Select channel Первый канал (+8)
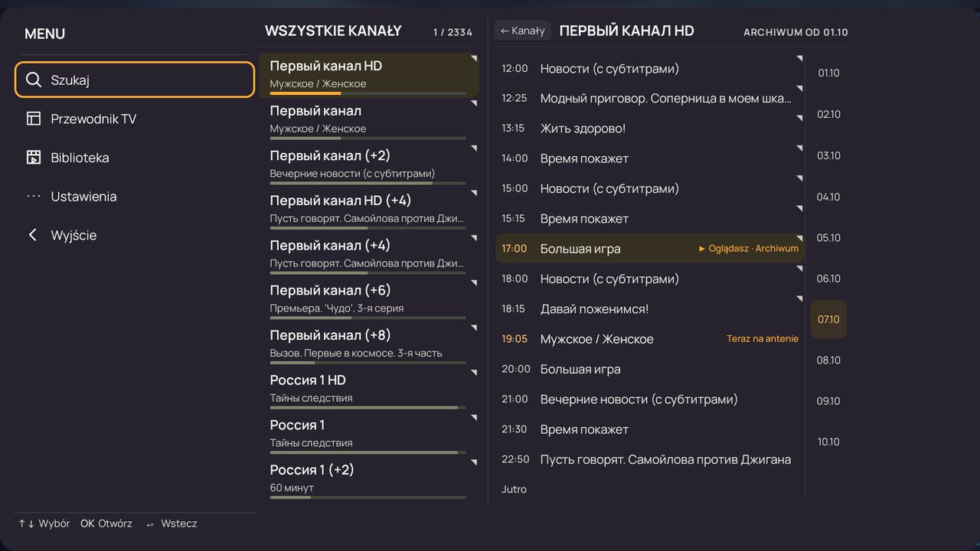 click(369, 345)
